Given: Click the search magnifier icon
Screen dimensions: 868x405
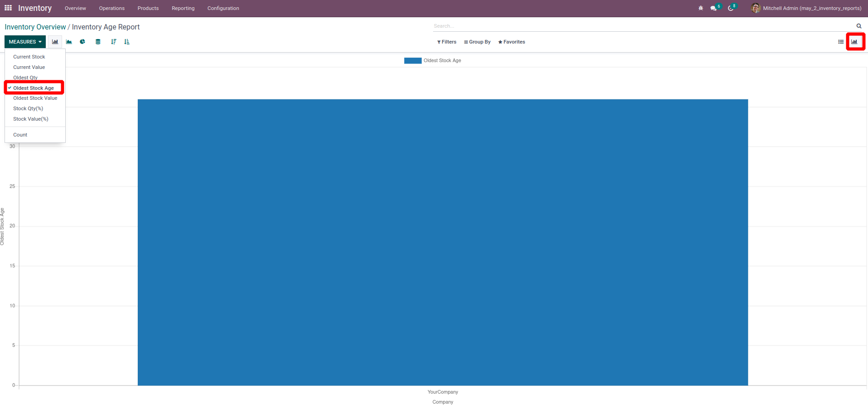Looking at the screenshot, I should pyautogui.click(x=859, y=26).
